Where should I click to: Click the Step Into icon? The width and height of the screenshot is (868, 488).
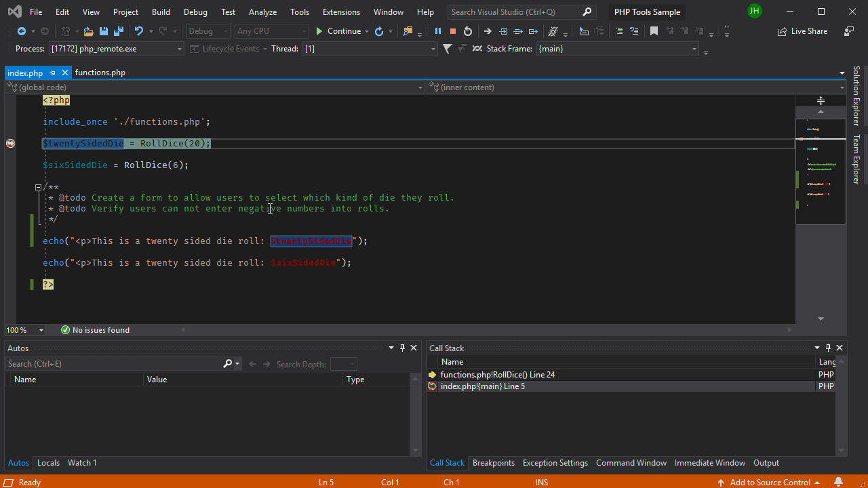503,31
